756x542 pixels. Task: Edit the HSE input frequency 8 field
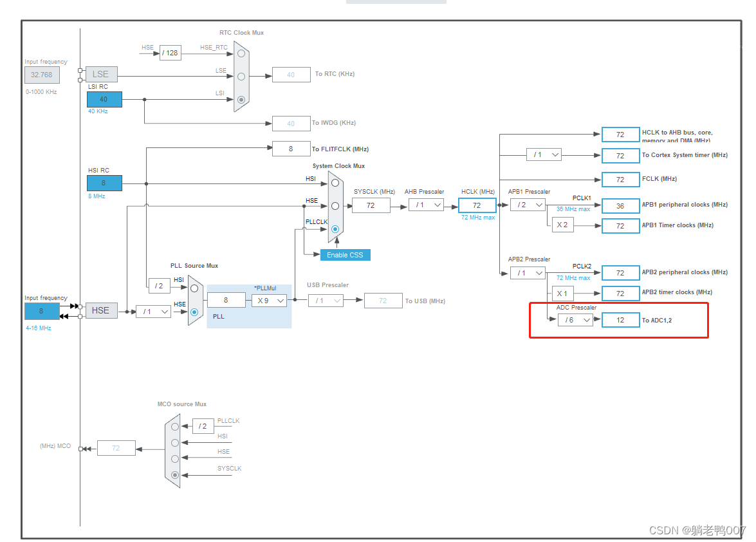(42, 311)
